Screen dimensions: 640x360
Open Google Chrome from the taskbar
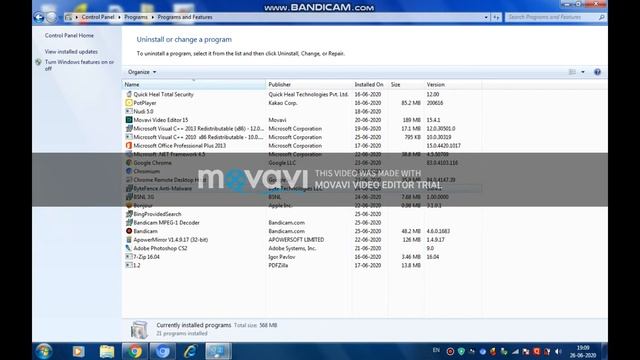click(134, 351)
